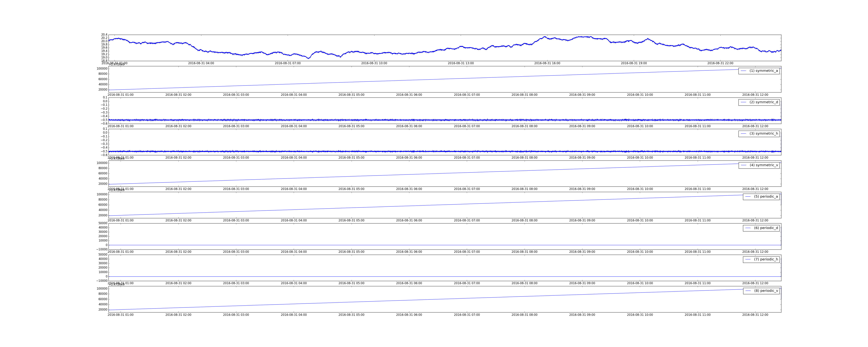Click "05:00" tick under the periodic_d plot

[x=351, y=252]
